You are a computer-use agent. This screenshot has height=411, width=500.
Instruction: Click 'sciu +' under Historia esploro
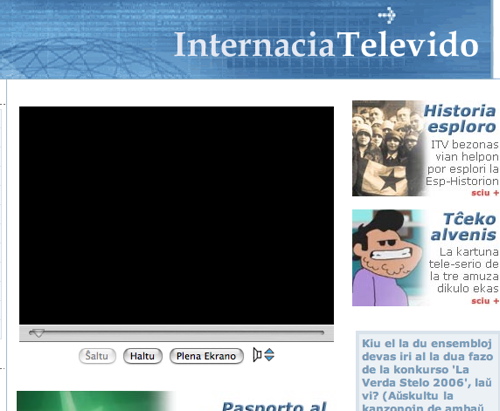coord(485,193)
